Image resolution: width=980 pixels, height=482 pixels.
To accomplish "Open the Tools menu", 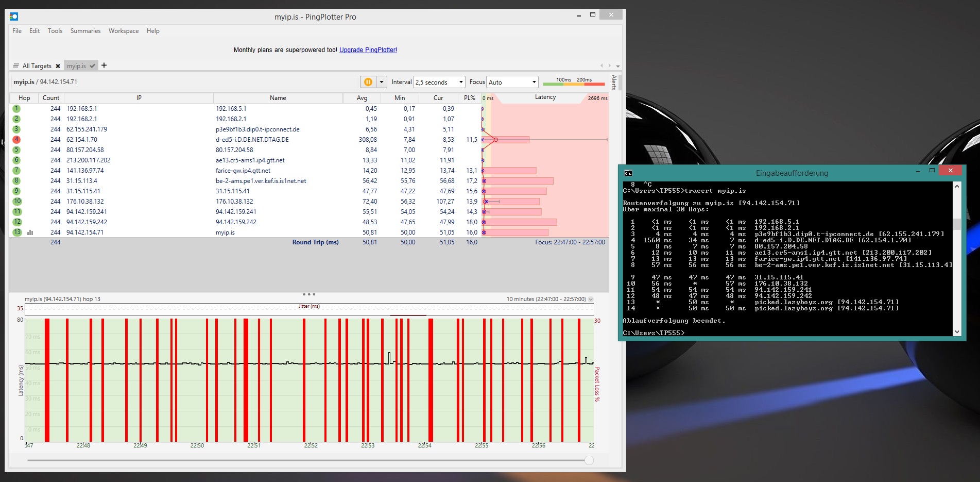I will (x=55, y=31).
